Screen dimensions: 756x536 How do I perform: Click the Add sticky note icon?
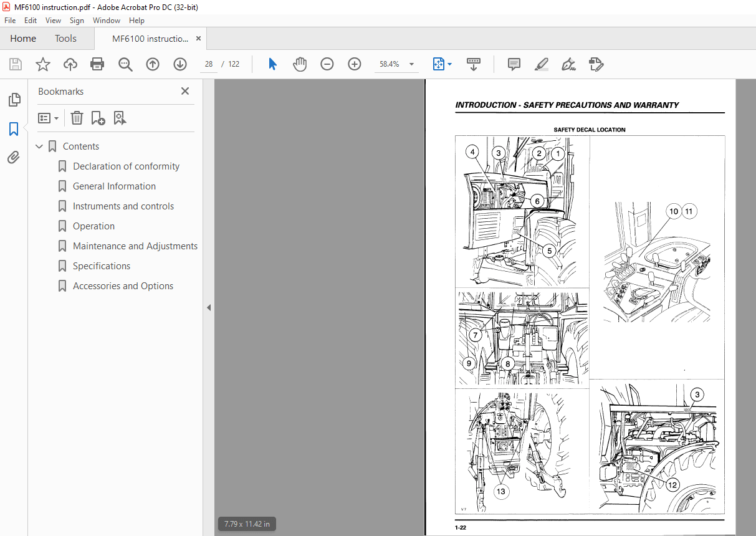pos(513,64)
